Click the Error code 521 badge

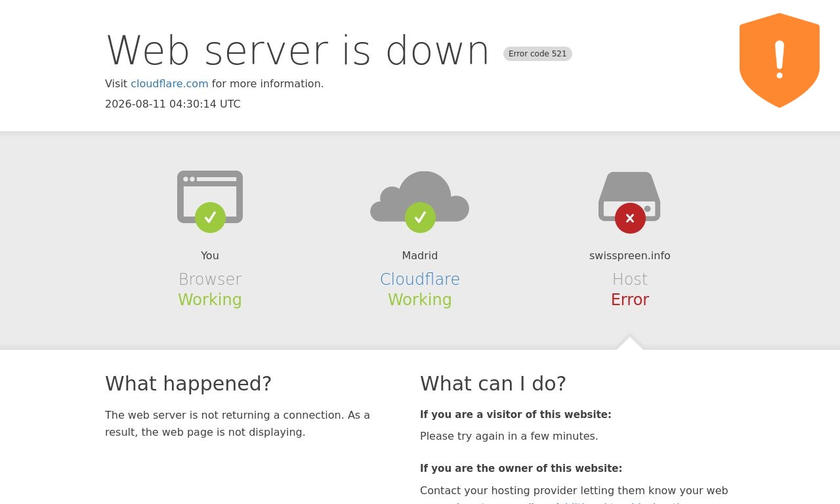(x=537, y=54)
